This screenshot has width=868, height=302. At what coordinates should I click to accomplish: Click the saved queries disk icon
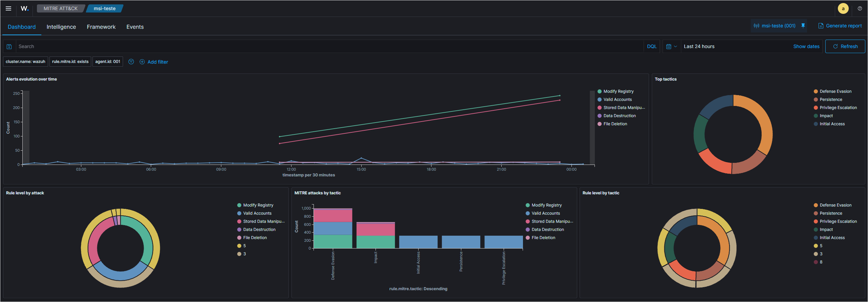(x=9, y=46)
